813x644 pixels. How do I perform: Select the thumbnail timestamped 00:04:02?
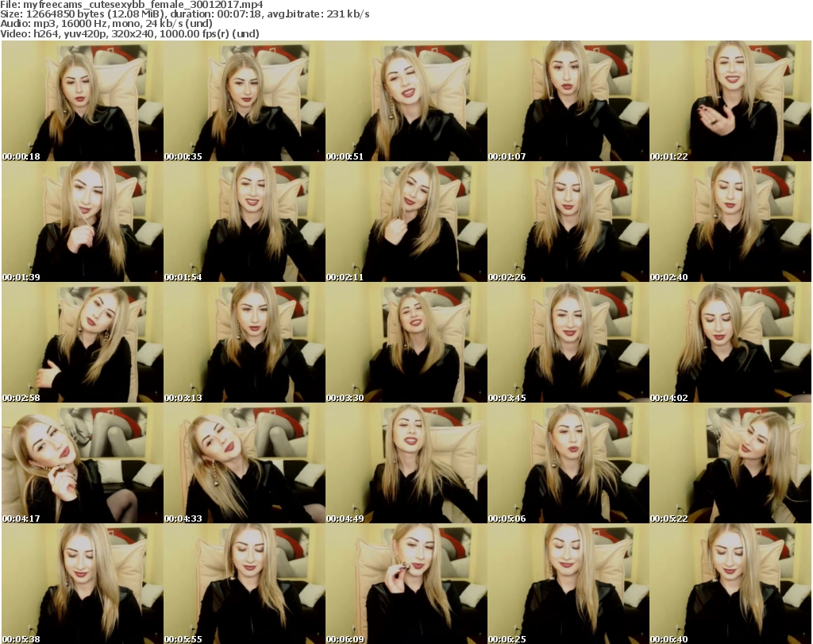[x=730, y=343]
